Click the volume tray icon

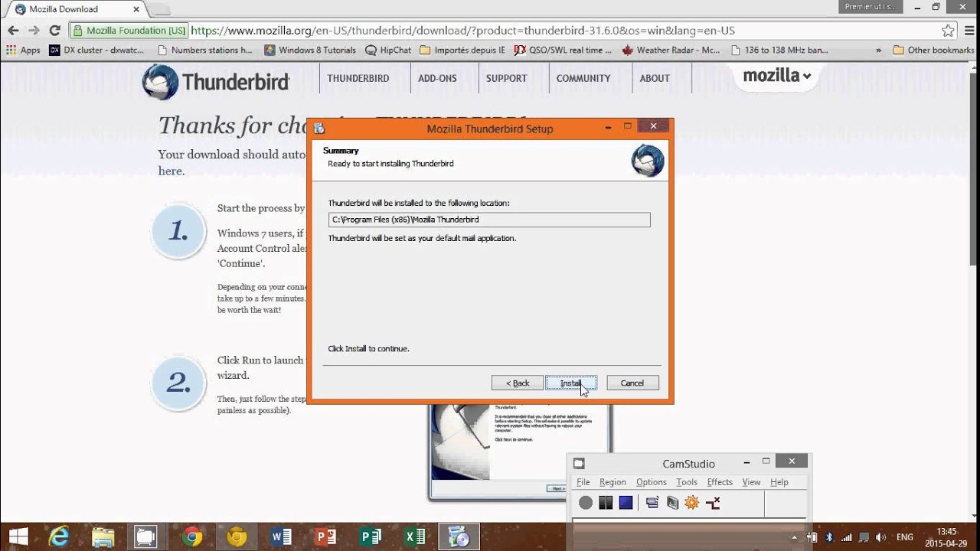881,537
